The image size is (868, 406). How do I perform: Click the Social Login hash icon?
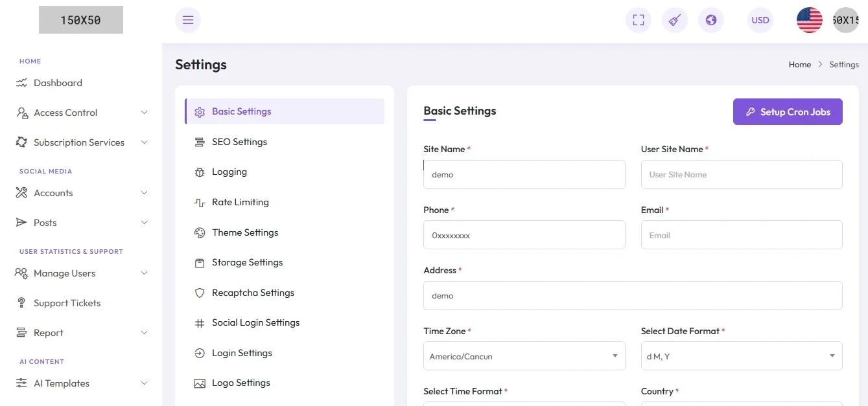pyautogui.click(x=200, y=323)
